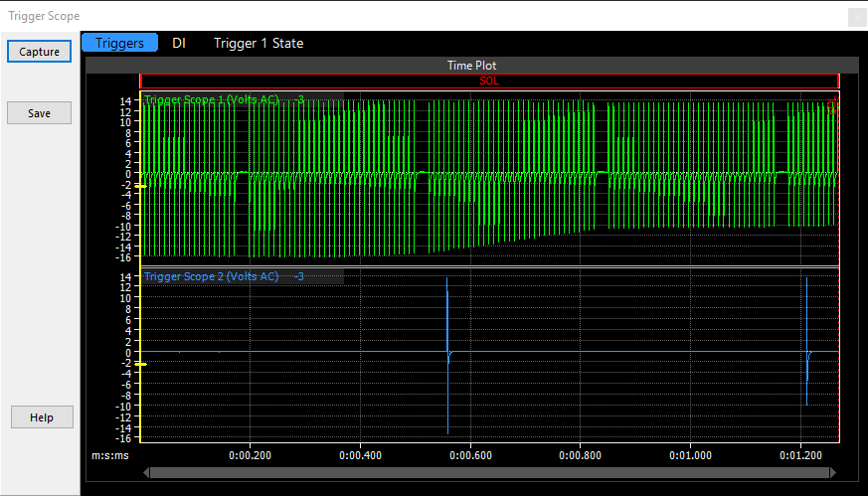Click the red SOL bar above the plots
Image resolution: width=868 pixels, height=496 pixels.
pos(489,82)
